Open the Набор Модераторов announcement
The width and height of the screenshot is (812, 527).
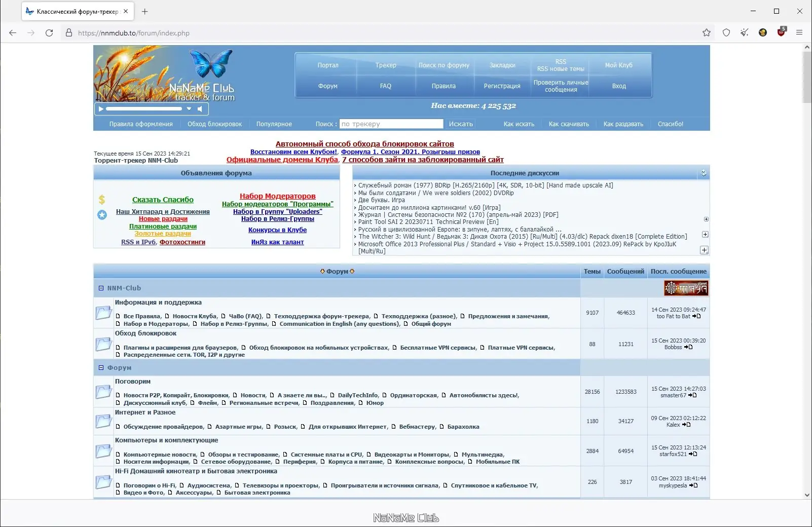[278, 196]
